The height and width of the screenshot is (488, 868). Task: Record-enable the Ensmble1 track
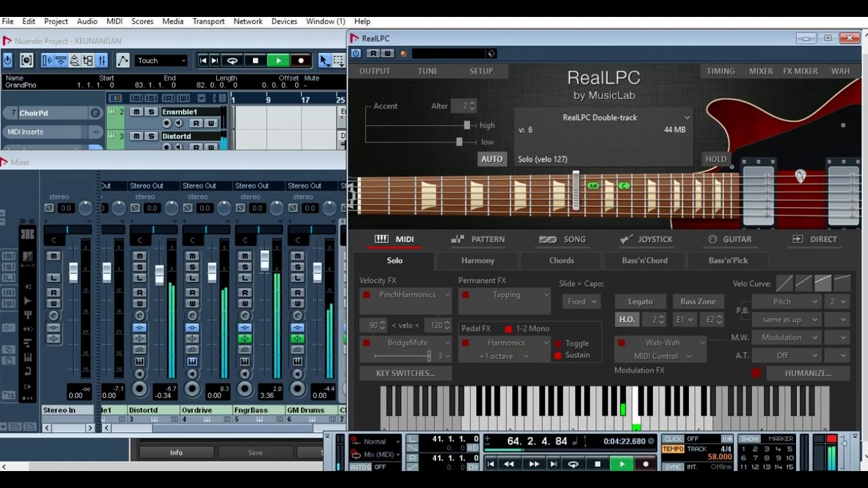(167, 123)
